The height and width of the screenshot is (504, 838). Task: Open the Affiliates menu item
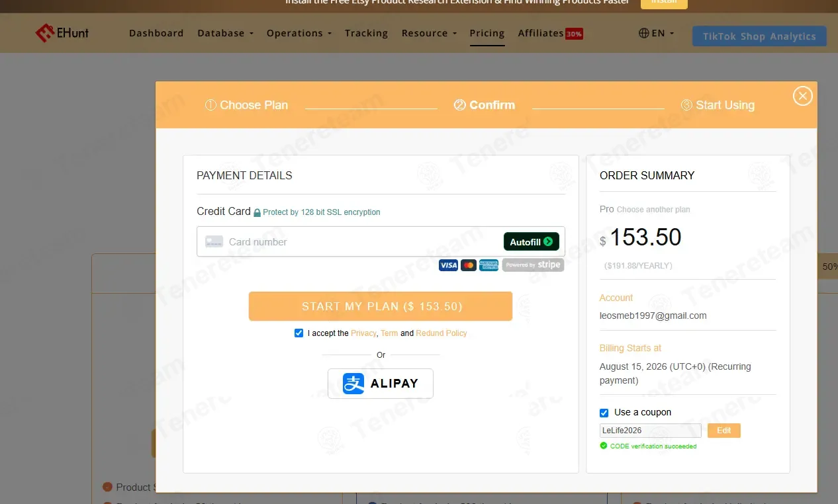pos(541,33)
